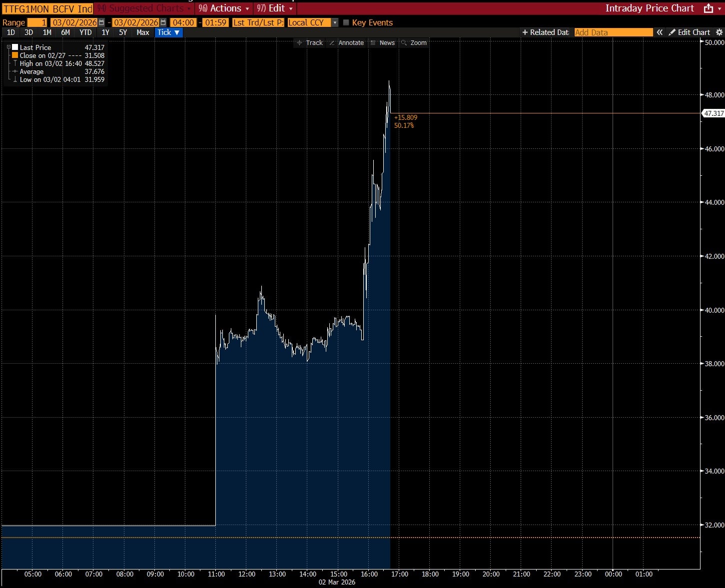
Task: Click the Edit Chart button
Action: 690,32
